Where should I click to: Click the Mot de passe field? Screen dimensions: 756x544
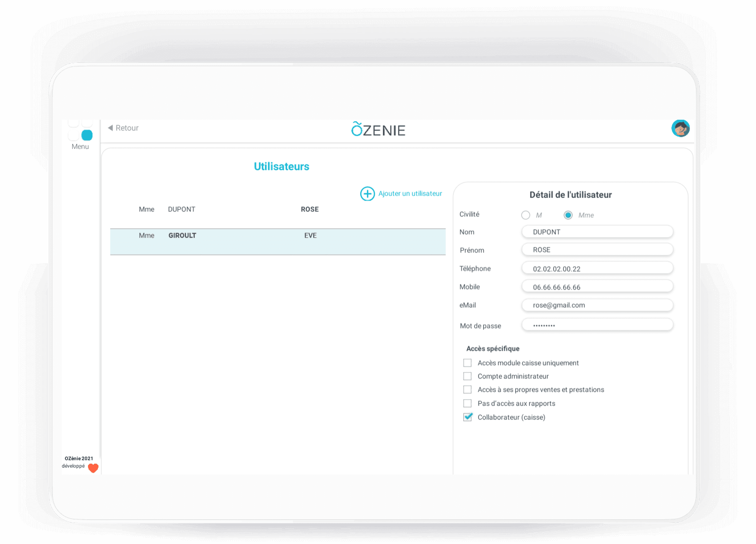pos(597,325)
